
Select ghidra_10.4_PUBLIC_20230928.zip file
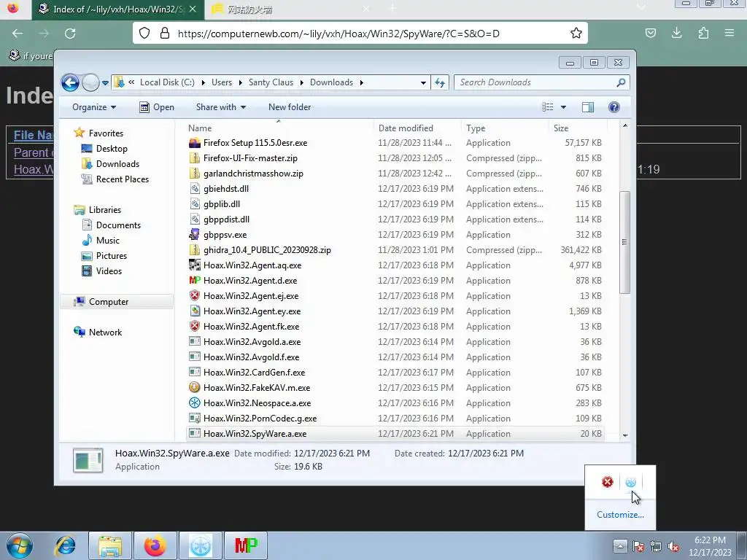[x=267, y=250]
